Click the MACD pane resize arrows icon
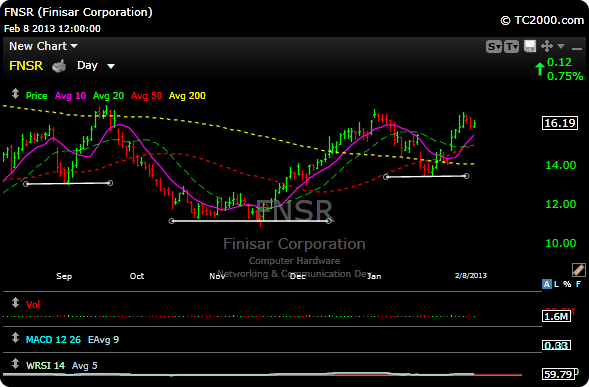Image resolution: width=589 pixels, height=387 pixels. pos(15,338)
